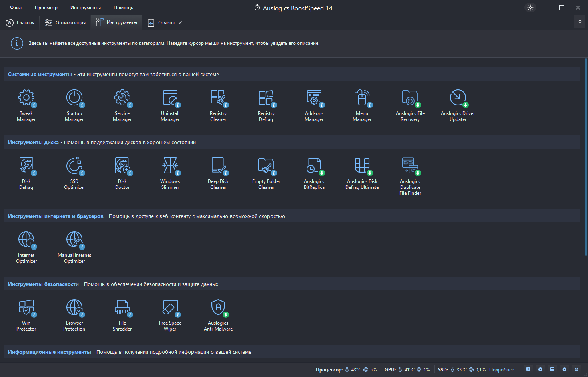Open the SSD Optimizer tool

pos(74,173)
